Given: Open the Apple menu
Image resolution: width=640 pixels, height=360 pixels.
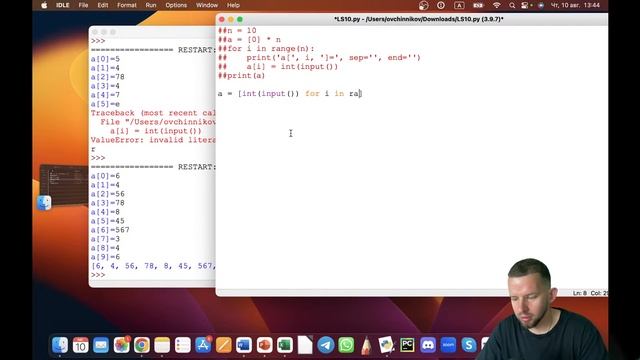Looking at the screenshot, I should point(44,5).
